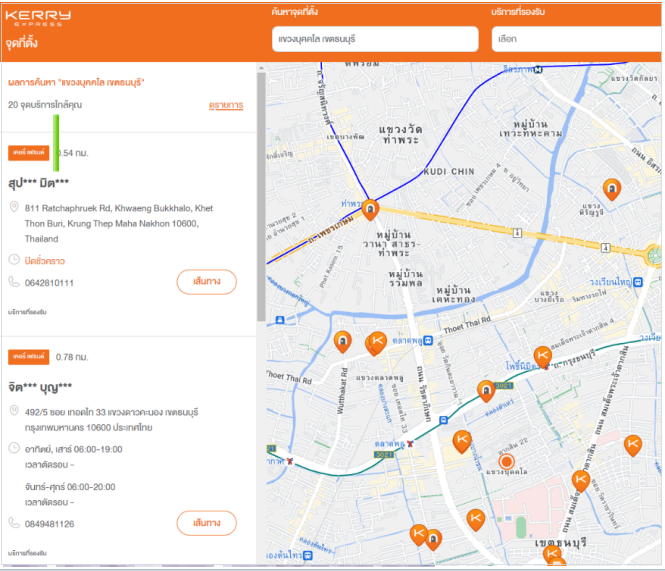The image size is (665, 571).
Task: Select the locker marker at ท่าพระ interchange
Action: point(370,210)
